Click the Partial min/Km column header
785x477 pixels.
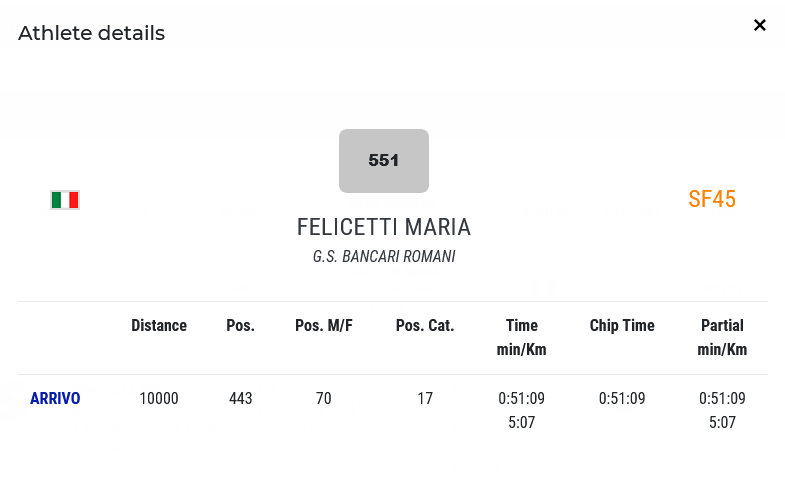722,337
